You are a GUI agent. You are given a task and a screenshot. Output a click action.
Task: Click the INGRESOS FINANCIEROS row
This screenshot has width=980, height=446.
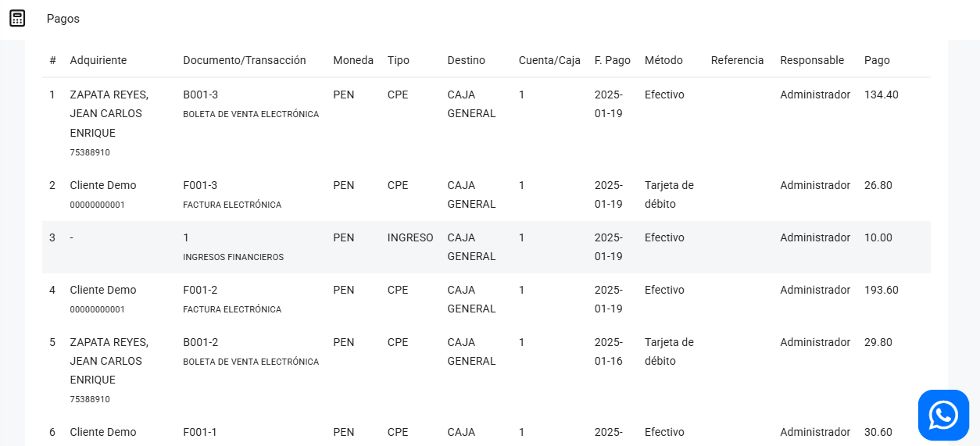coord(233,257)
